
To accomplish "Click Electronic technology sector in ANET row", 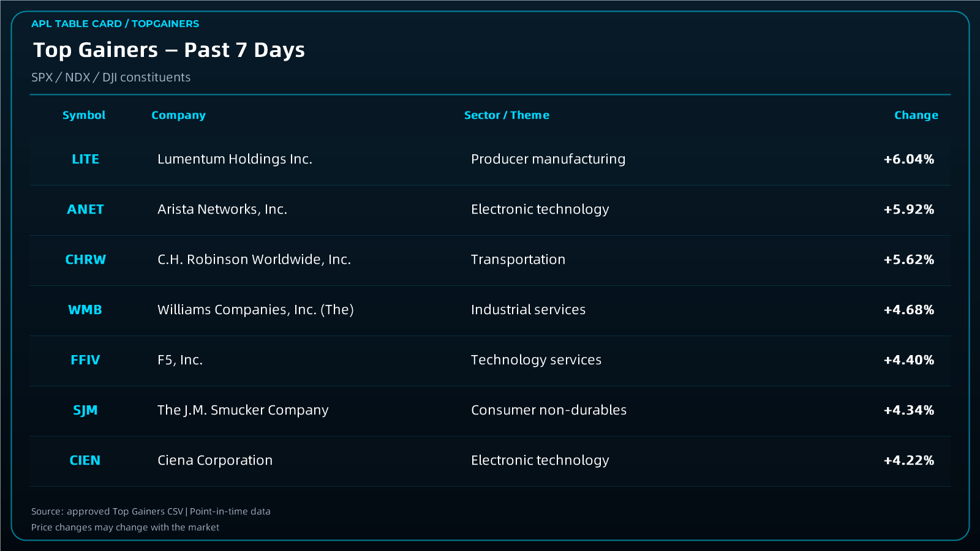I will coord(540,209).
